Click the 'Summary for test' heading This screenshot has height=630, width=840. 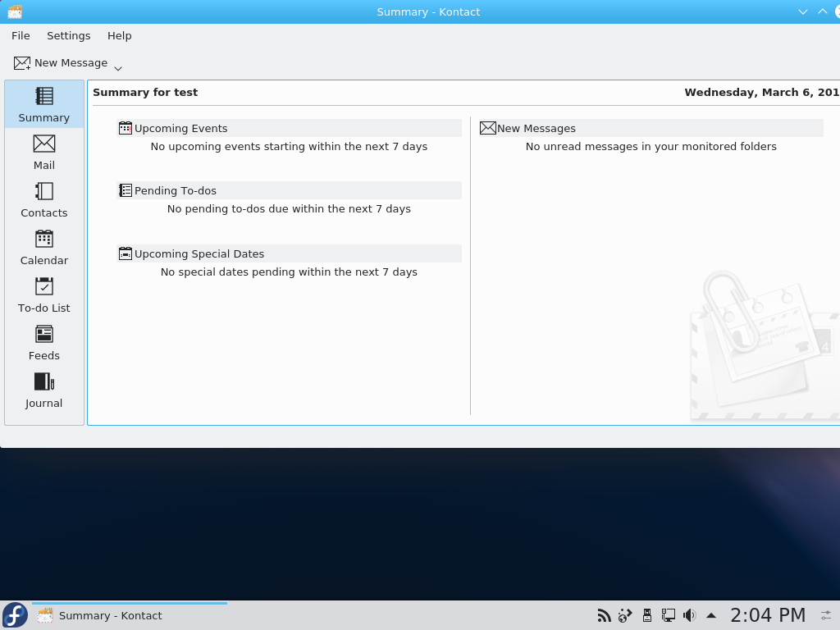pos(145,92)
